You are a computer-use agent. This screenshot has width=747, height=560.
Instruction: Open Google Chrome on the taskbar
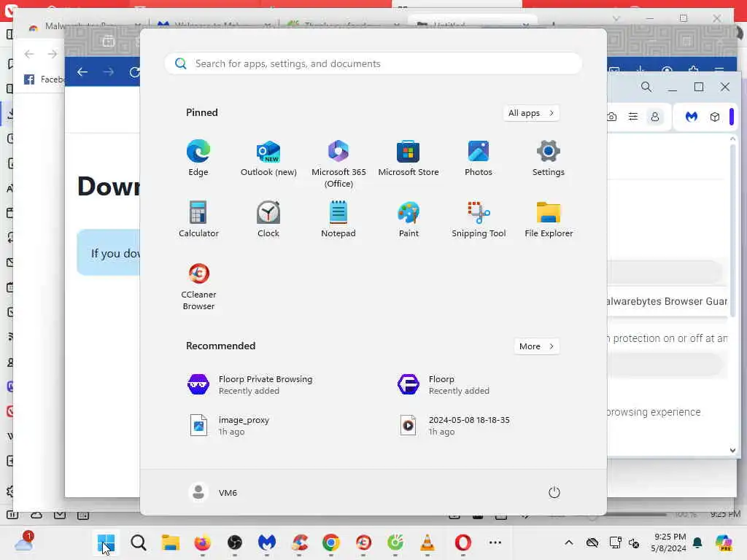(x=331, y=542)
